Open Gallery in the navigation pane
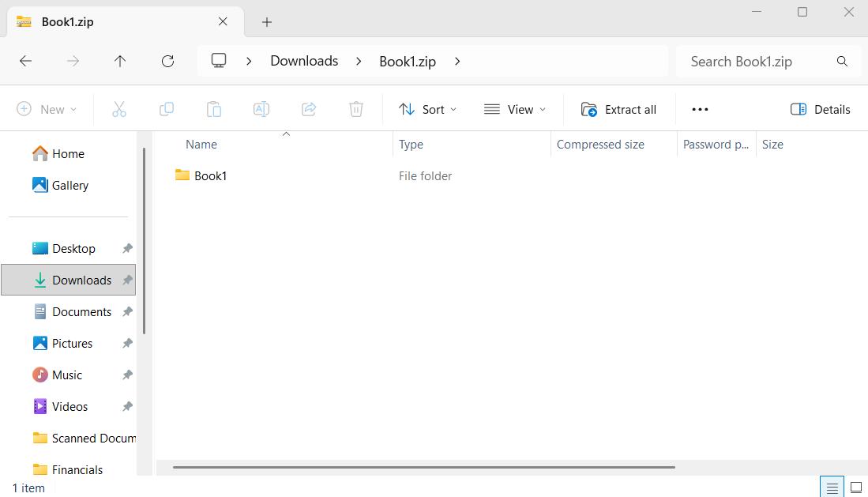The height and width of the screenshot is (497, 868). click(69, 185)
